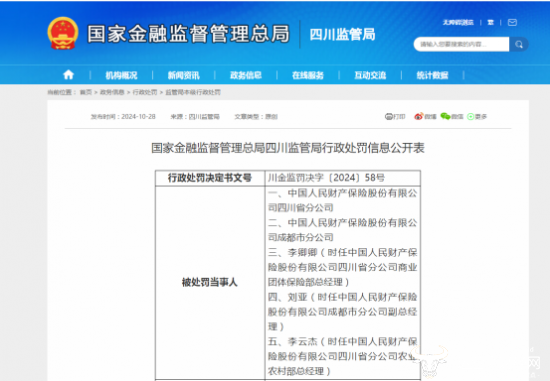
Task: Click 行政处罚 breadcrumb link
Action: click(x=145, y=92)
